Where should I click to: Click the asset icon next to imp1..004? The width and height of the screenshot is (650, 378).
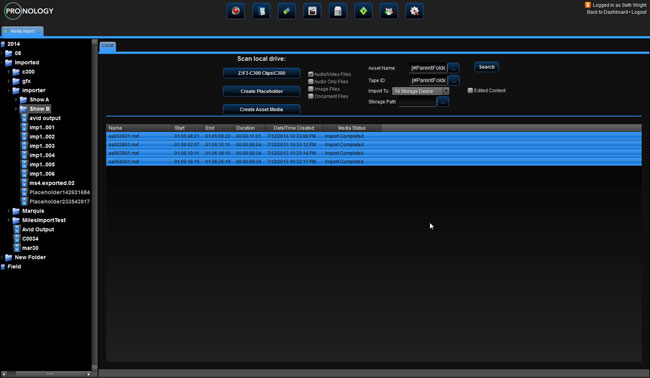[24, 155]
